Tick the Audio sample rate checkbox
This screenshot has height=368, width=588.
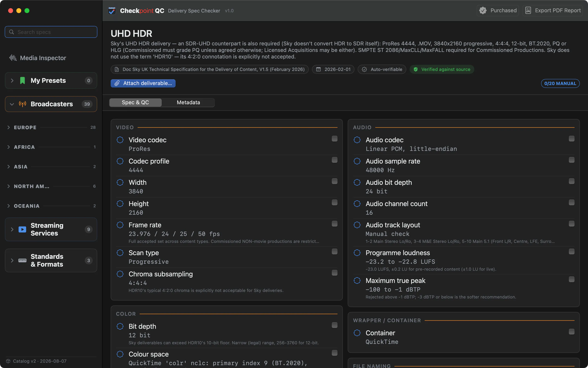[572, 160]
